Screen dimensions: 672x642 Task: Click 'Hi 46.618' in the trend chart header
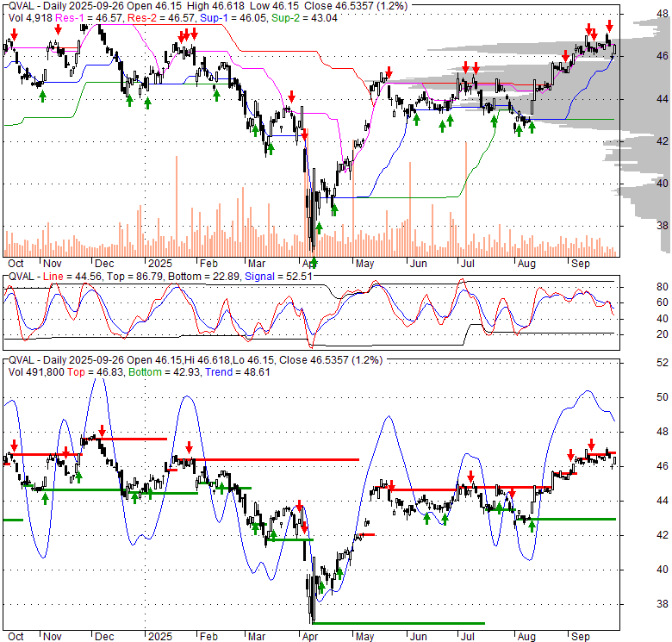(x=208, y=360)
